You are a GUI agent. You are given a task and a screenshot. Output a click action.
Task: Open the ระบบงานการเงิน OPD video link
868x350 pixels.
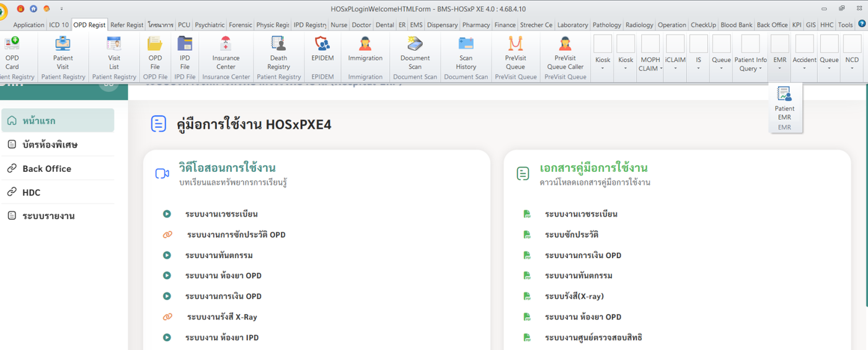(223, 296)
